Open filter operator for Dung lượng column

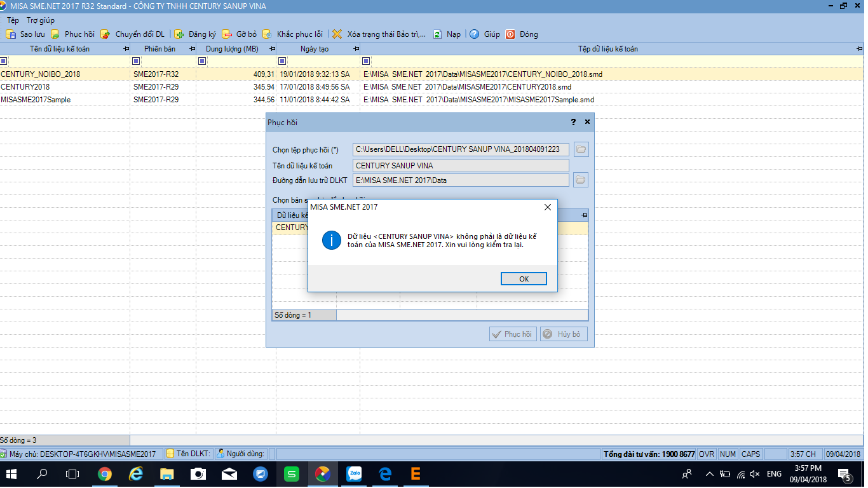point(202,61)
